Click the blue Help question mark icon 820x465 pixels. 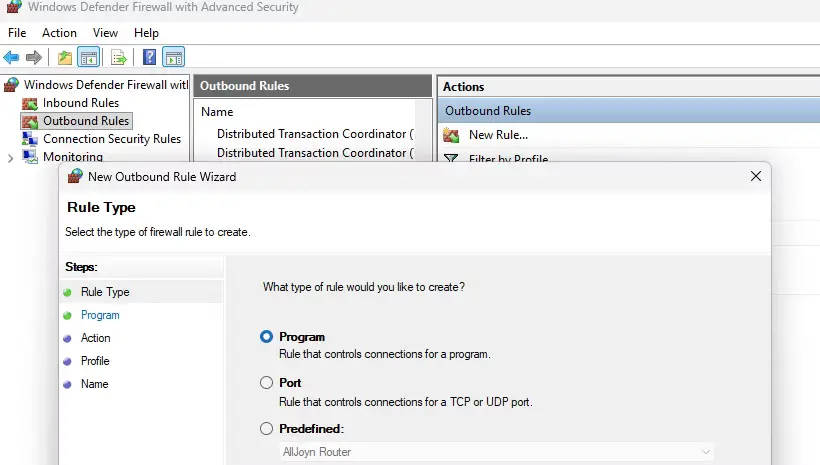click(x=150, y=56)
